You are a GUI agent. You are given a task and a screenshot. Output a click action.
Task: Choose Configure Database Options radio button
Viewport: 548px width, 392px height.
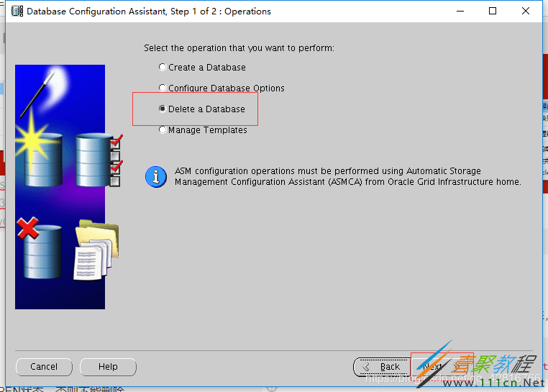(162, 88)
